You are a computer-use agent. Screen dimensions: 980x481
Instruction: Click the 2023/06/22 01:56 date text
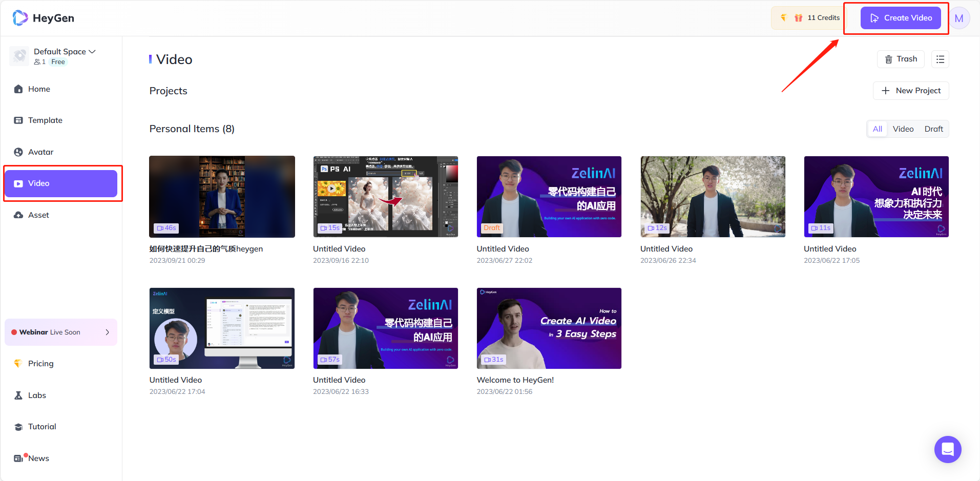(505, 392)
